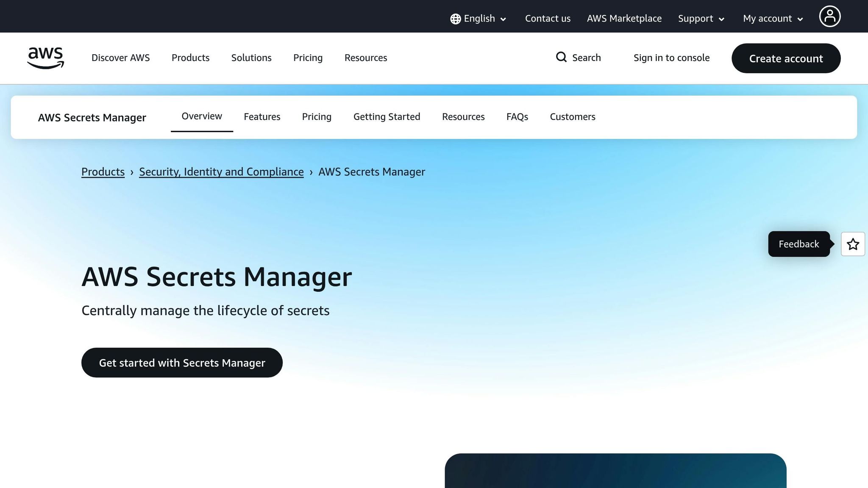Click the star Feedback icon

853,244
